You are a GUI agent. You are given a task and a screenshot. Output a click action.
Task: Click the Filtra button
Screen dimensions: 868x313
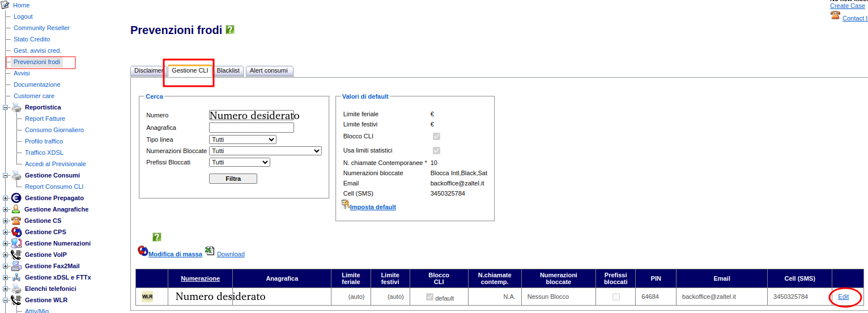coord(233,179)
